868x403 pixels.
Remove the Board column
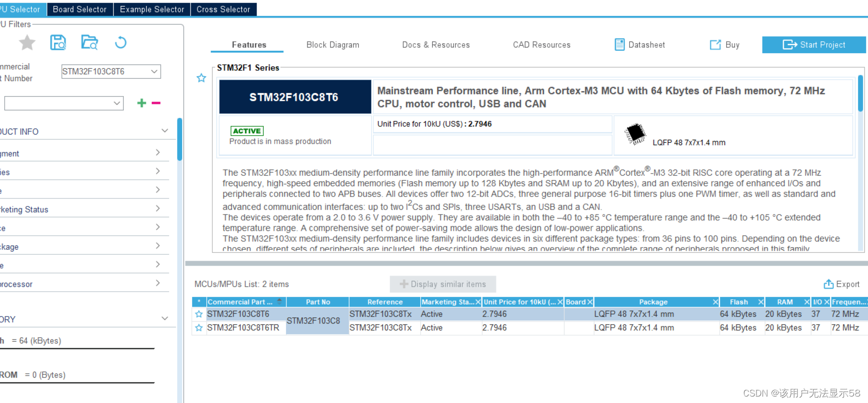(x=590, y=302)
